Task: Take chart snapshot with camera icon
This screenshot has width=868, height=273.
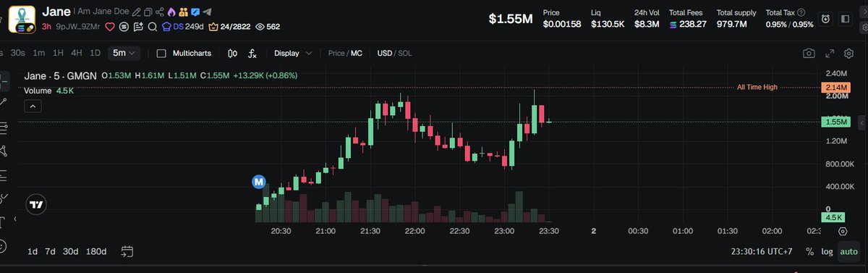Action: click(x=809, y=53)
